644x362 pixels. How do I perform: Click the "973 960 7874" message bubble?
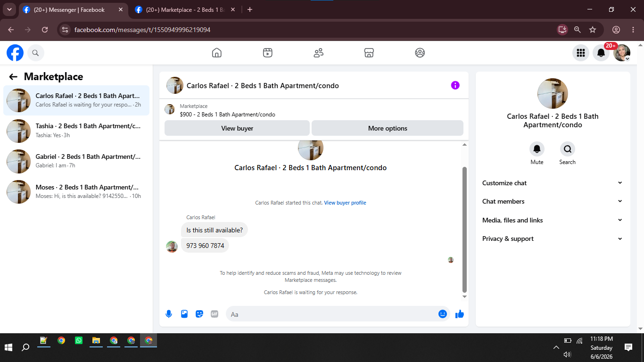click(x=205, y=246)
